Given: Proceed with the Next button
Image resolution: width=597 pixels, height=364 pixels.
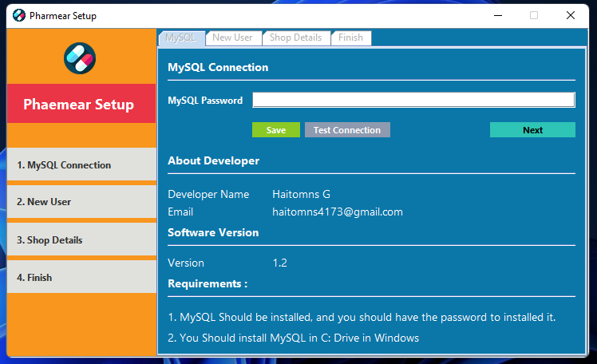Looking at the screenshot, I should 532,130.
